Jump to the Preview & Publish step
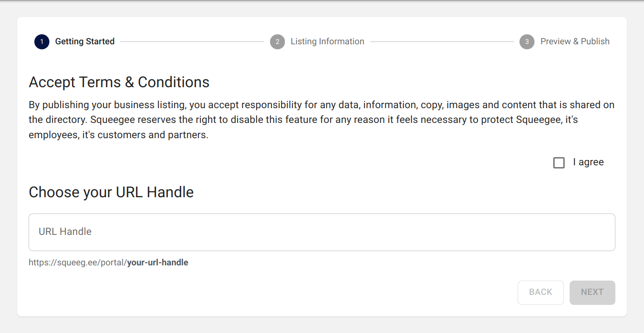Image resolution: width=644 pixels, height=333 pixels. click(x=575, y=41)
